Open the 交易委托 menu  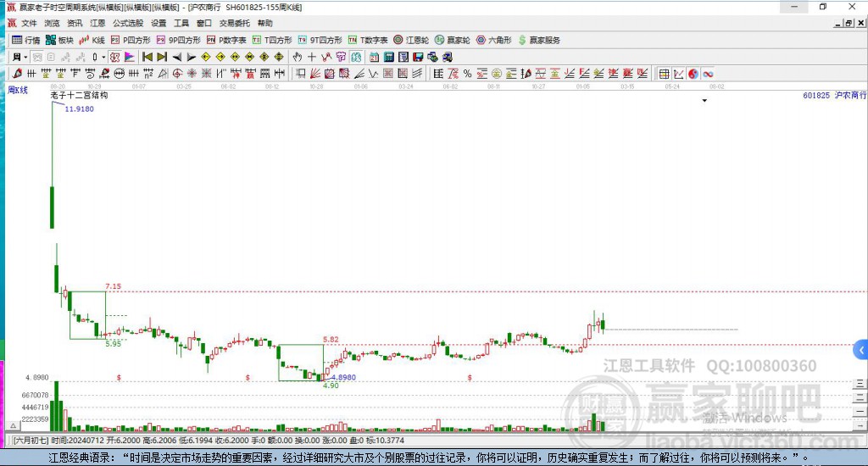tap(235, 23)
